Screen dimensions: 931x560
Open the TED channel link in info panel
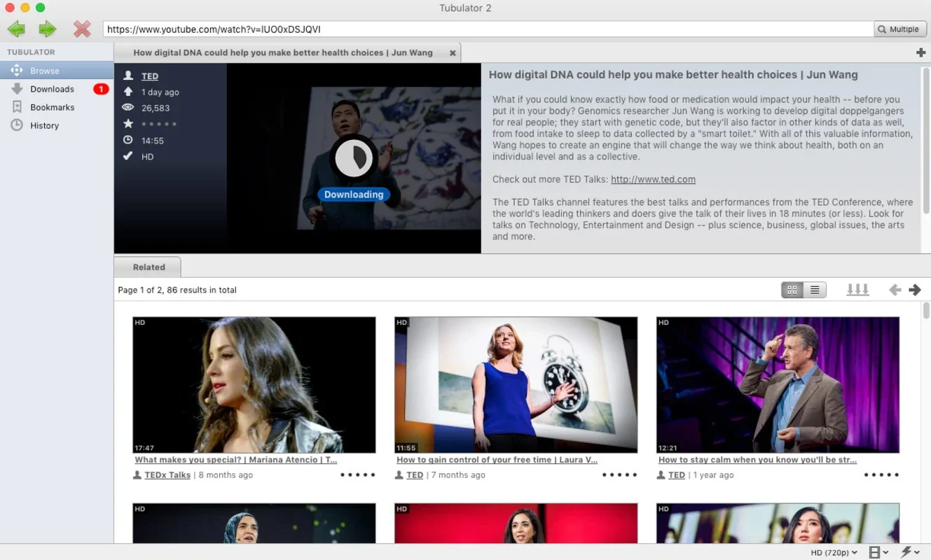point(150,76)
